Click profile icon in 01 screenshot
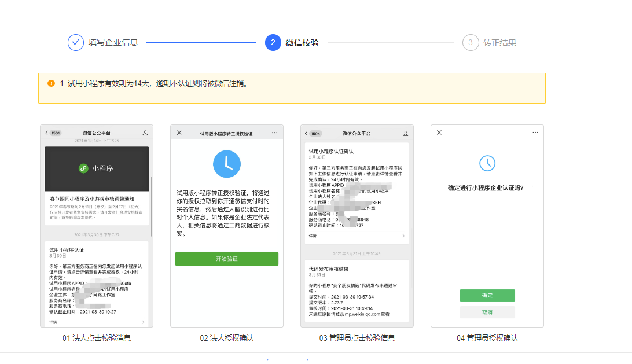The width and height of the screenshot is (632, 364). pyautogui.click(x=145, y=133)
